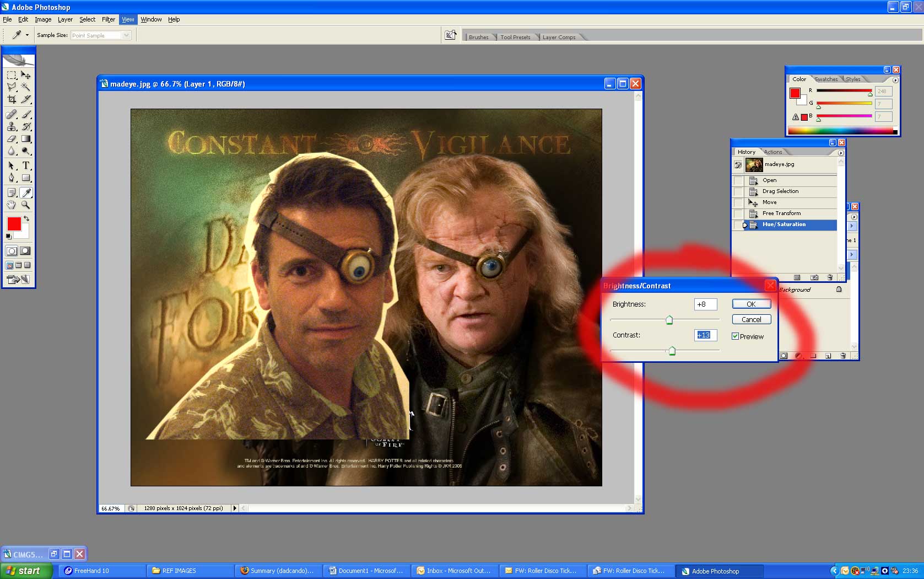Select the Crop tool
Image resolution: width=924 pixels, height=579 pixels.
tap(12, 99)
